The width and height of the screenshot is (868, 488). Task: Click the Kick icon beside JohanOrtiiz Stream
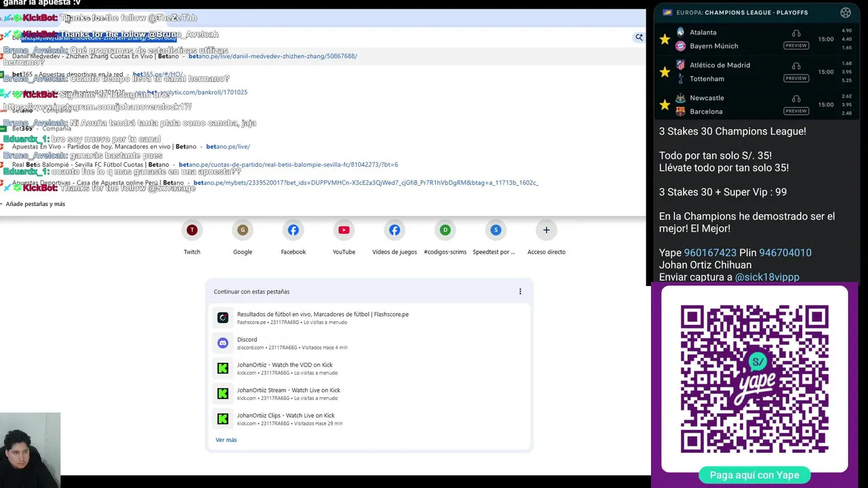(222, 393)
